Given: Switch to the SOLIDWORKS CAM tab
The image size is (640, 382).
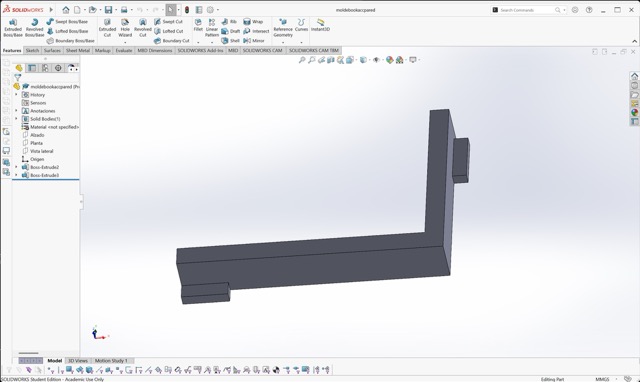Looking at the screenshot, I should (x=262, y=51).
